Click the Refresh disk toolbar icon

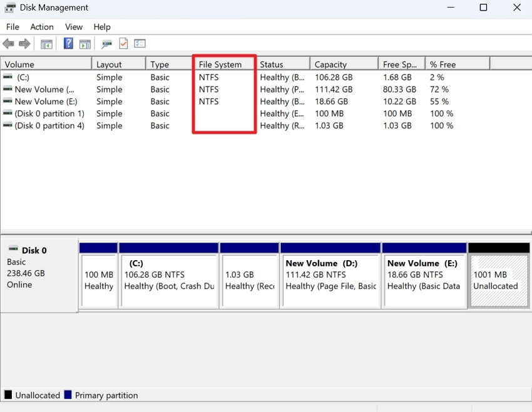(106, 44)
